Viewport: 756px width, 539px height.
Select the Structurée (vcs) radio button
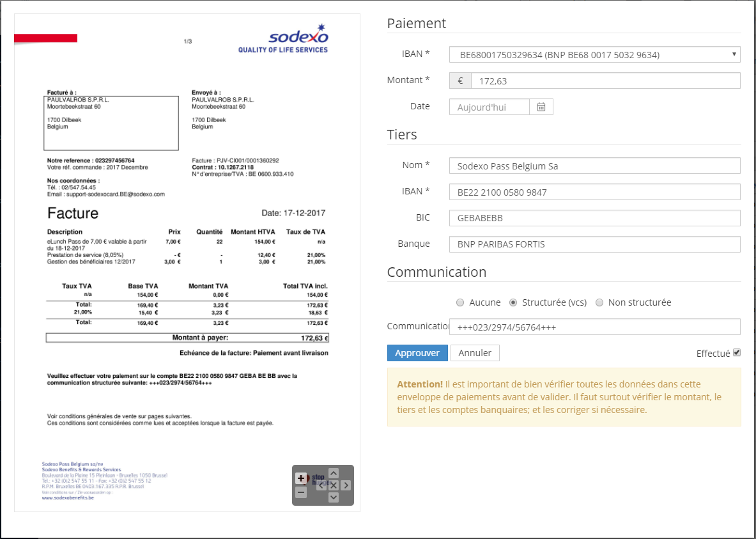[513, 302]
